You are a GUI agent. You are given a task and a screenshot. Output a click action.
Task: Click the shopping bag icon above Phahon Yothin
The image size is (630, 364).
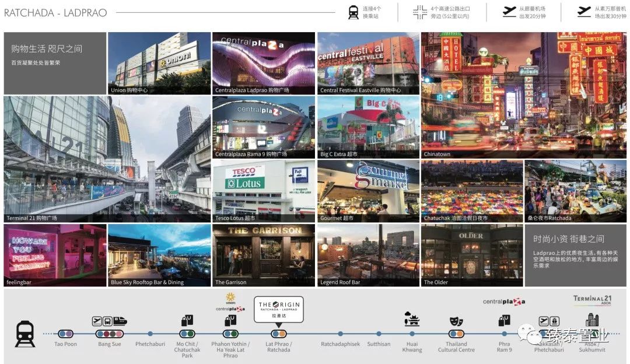230,320
